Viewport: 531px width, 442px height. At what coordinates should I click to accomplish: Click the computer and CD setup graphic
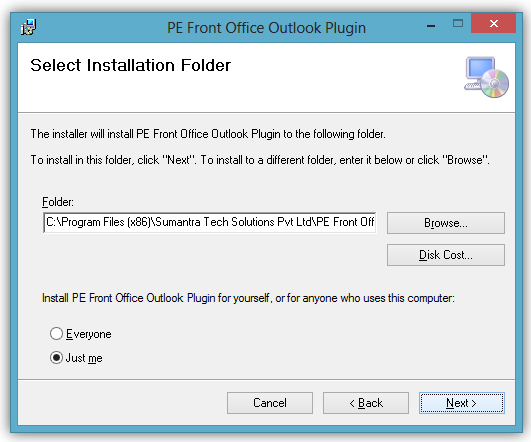pyautogui.click(x=486, y=77)
